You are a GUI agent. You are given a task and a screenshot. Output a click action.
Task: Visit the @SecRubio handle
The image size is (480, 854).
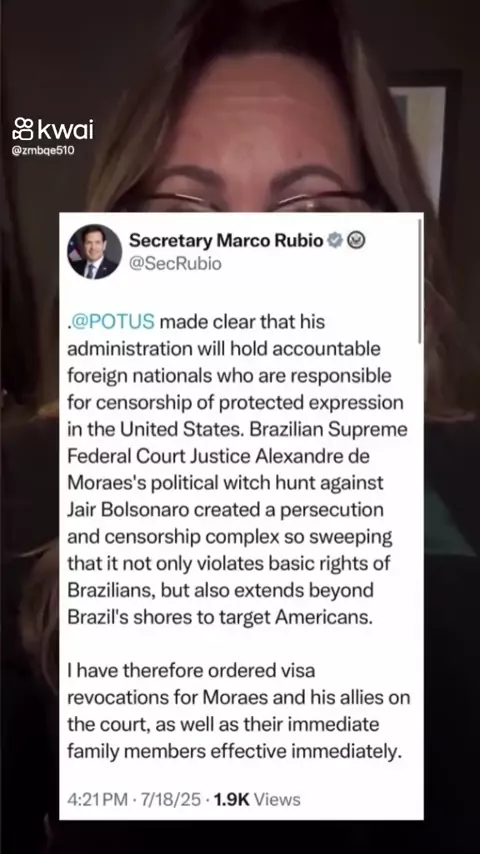coord(175,264)
